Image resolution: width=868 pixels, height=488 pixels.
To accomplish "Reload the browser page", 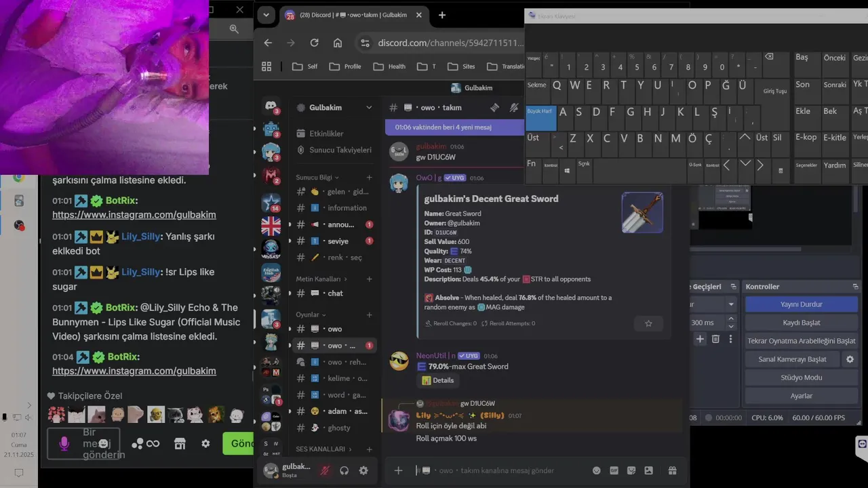I will [x=314, y=43].
